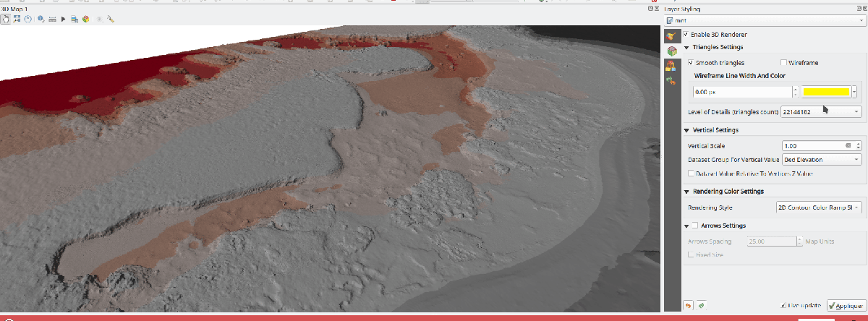Activate the Measurement Line ruler tool
Viewport: 868px width, 321px height.
point(52,19)
